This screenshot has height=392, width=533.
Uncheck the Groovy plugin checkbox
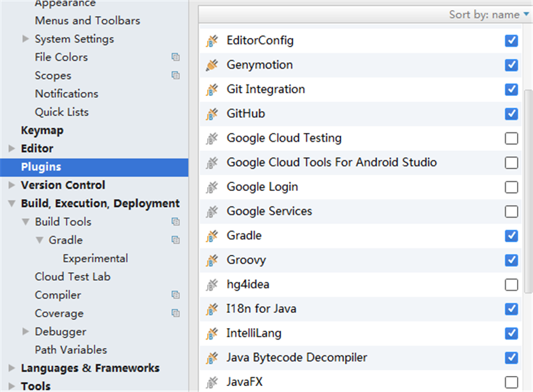click(511, 260)
